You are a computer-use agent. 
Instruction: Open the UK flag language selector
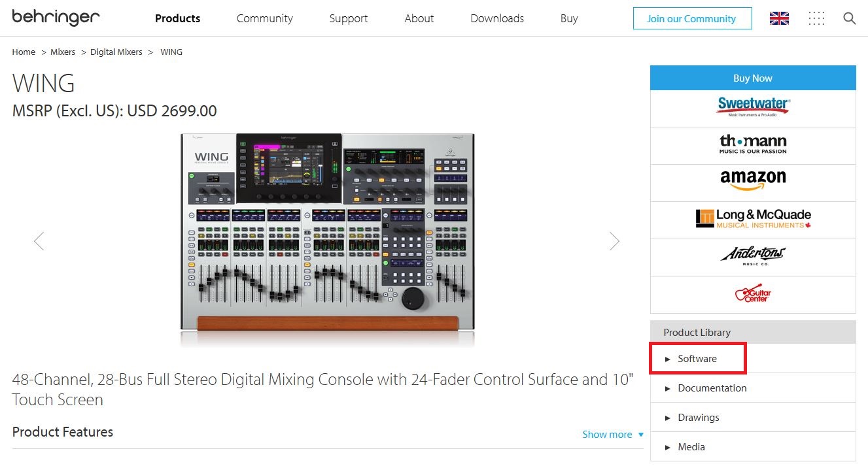click(x=779, y=18)
